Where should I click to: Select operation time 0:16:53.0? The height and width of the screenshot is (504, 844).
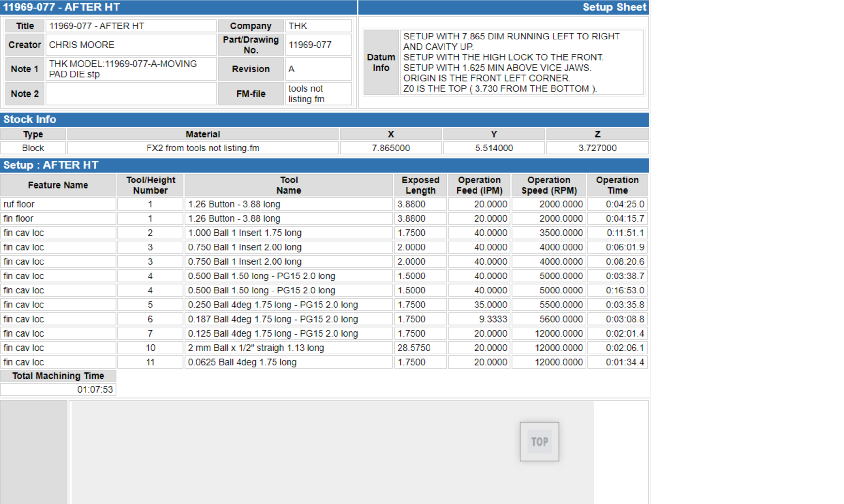[x=617, y=291]
